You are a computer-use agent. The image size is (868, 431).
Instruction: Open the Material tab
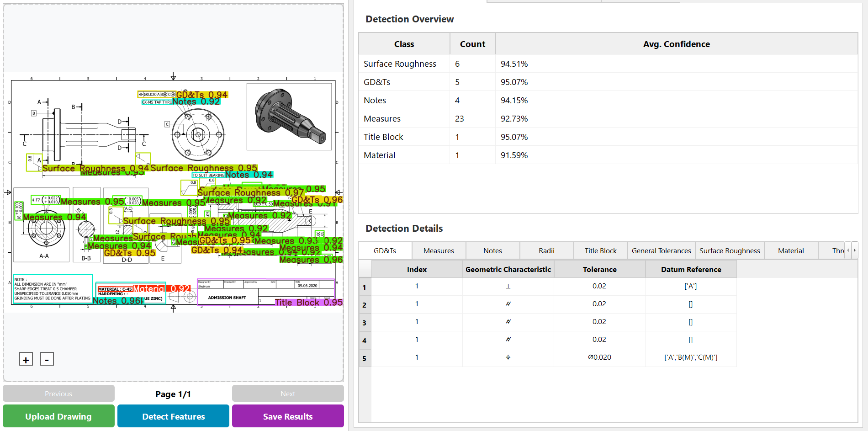791,250
